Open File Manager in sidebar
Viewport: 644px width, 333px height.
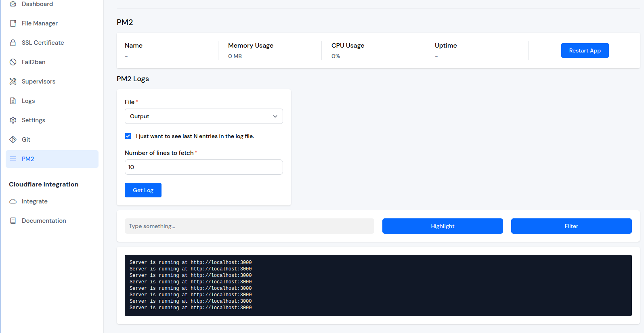click(x=52, y=23)
